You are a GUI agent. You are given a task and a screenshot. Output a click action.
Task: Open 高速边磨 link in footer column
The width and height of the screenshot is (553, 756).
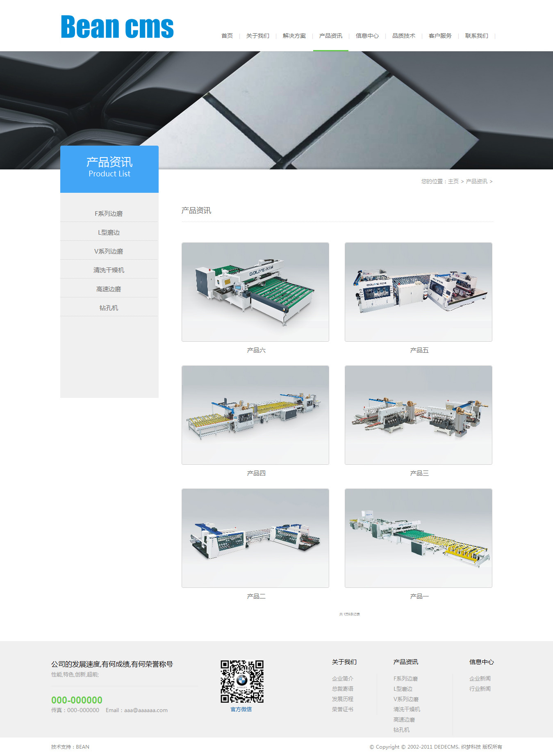(404, 720)
